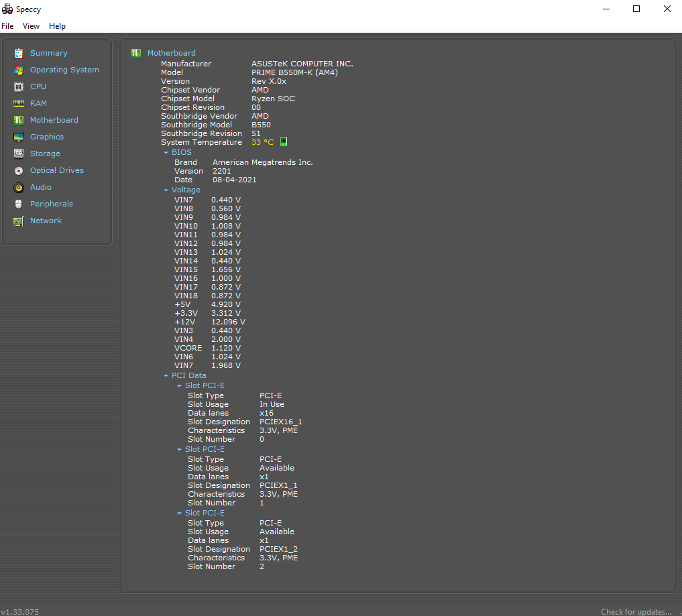Image resolution: width=682 pixels, height=616 pixels.
Task: Click the Operating System Windows flag icon
Action: click(19, 70)
